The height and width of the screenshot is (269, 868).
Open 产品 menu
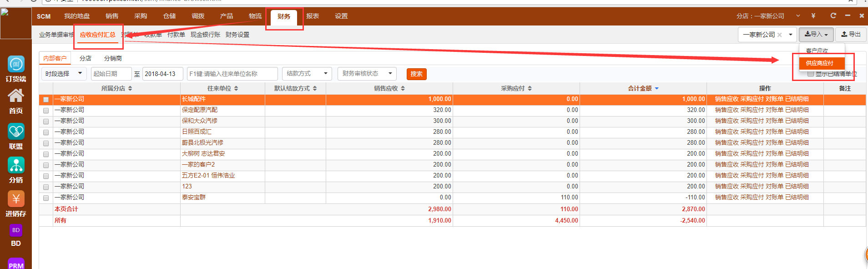[227, 16]
